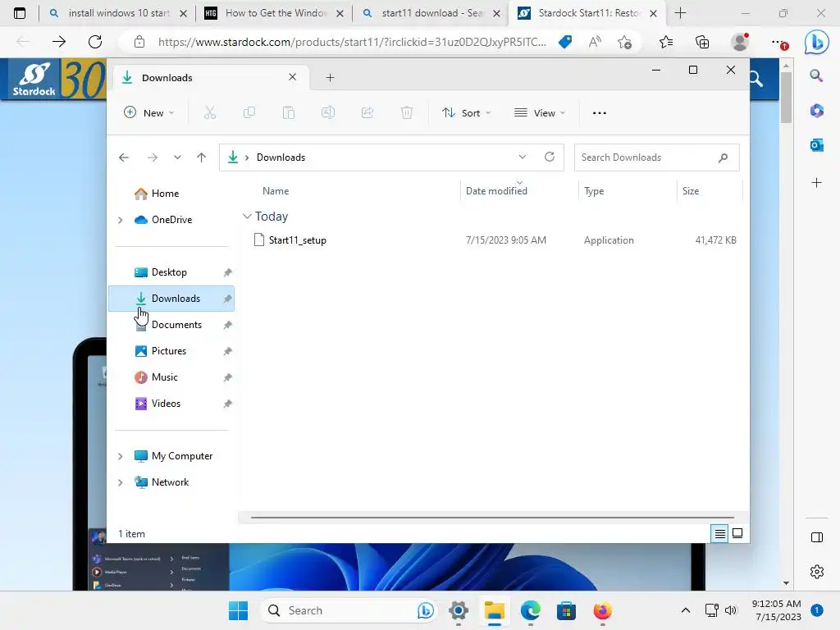The height and width of the screenshot is (630, 840).
Task: Open Edge Read aloud icon
Action: coord(595,42)
